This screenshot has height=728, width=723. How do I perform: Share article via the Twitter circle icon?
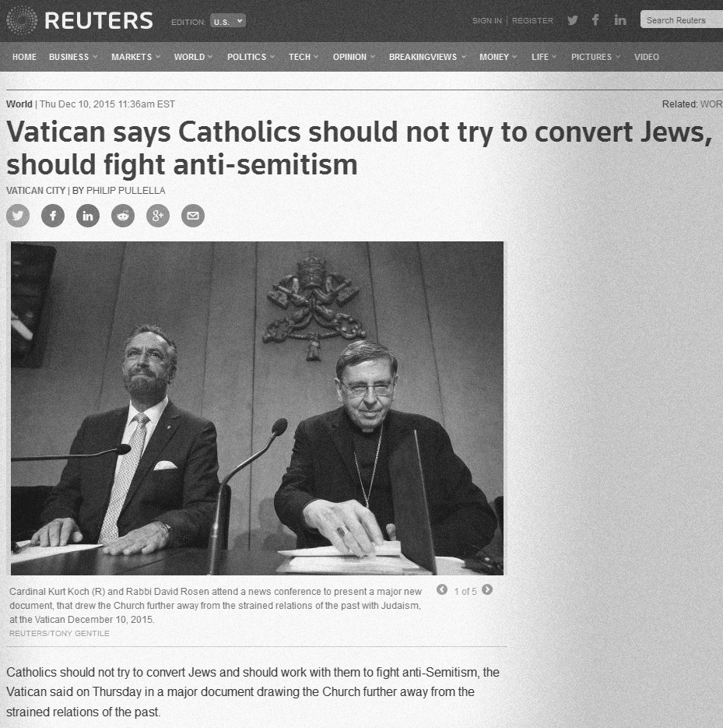coord(18,216)
